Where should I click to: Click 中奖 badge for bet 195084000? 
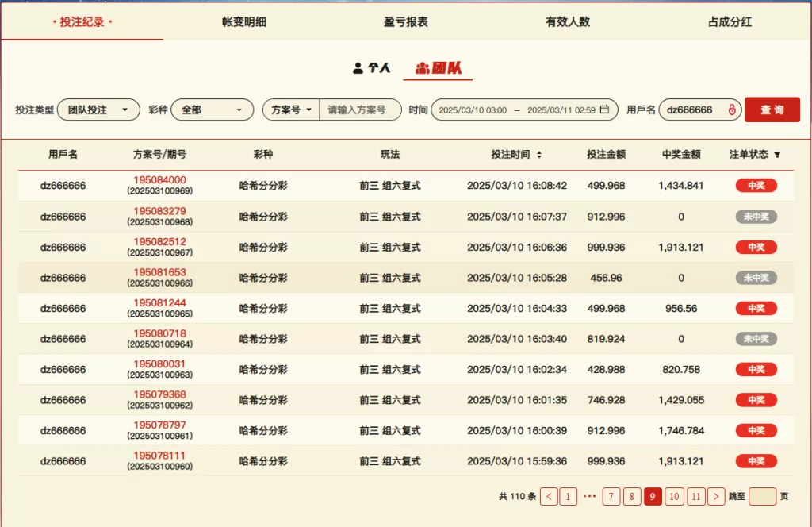coord(756,186)
